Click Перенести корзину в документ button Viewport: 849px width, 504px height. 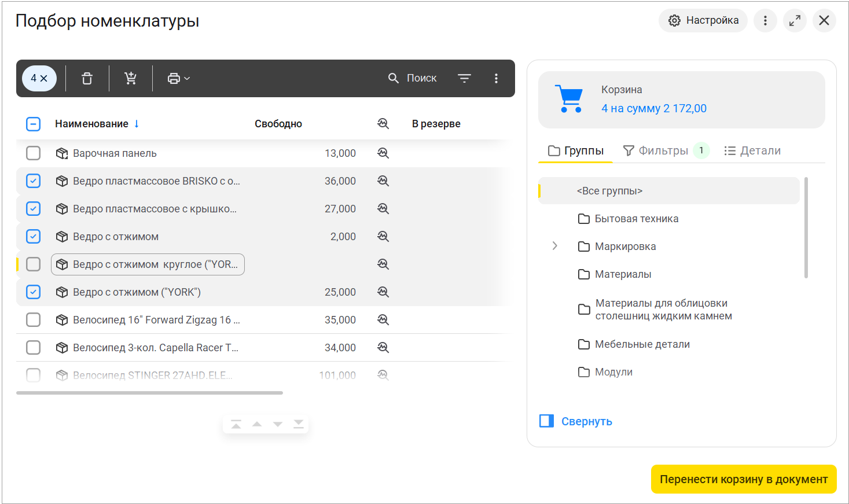744,479
